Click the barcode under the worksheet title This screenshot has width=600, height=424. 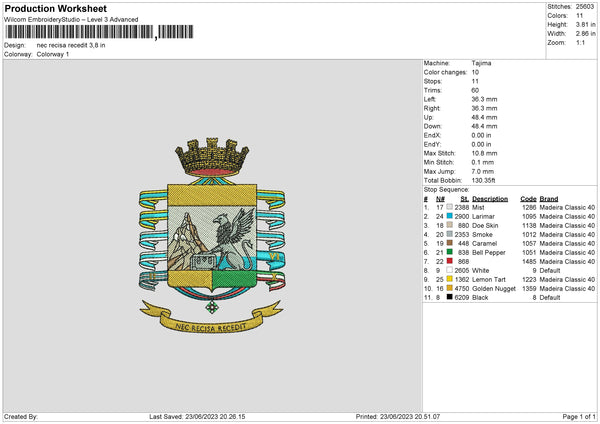click(x=99, y=32)
